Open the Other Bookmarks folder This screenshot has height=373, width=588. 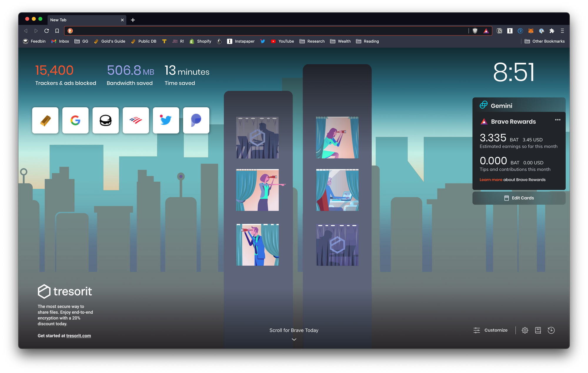tap(545, 41)
